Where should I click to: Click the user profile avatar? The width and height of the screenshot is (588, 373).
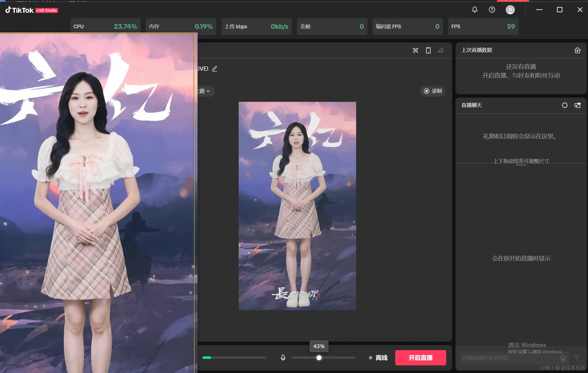point(510,10)
